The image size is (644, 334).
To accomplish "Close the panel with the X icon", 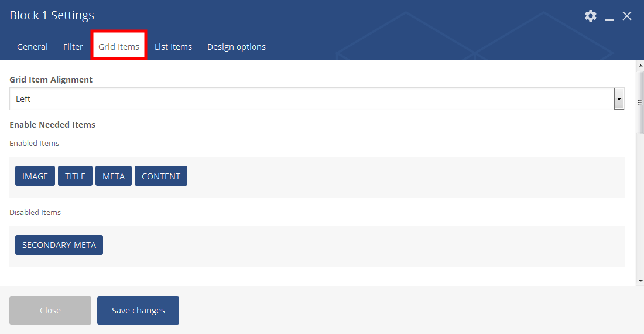I will [627, 16].
